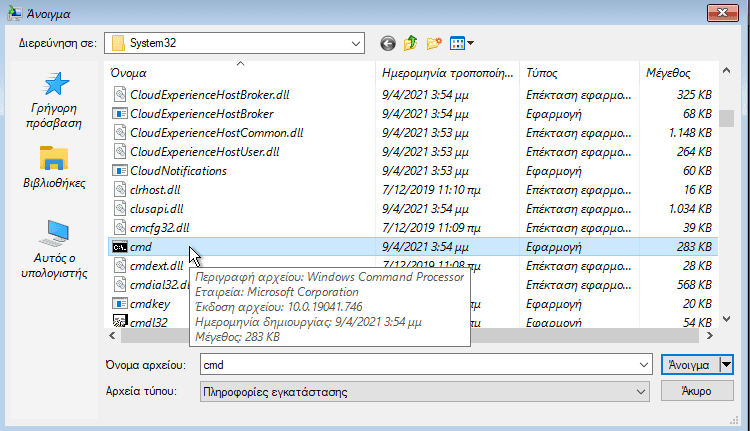Go to Αυτός ο υπολογιστής location
Screen dimensions: 750x431
tap(55, 248)
